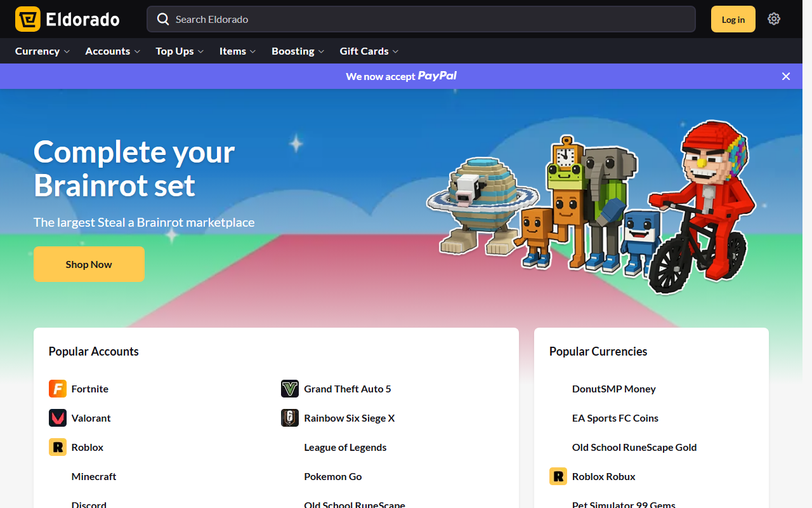Click the 'Complete your Brainrot set' headline
812x508 pixels.
[134, 169]
